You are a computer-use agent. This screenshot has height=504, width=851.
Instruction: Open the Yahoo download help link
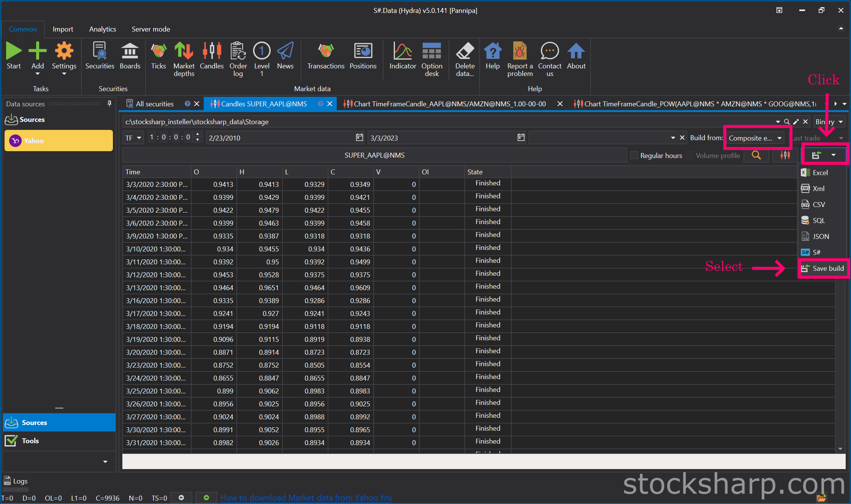pos(306,498)
